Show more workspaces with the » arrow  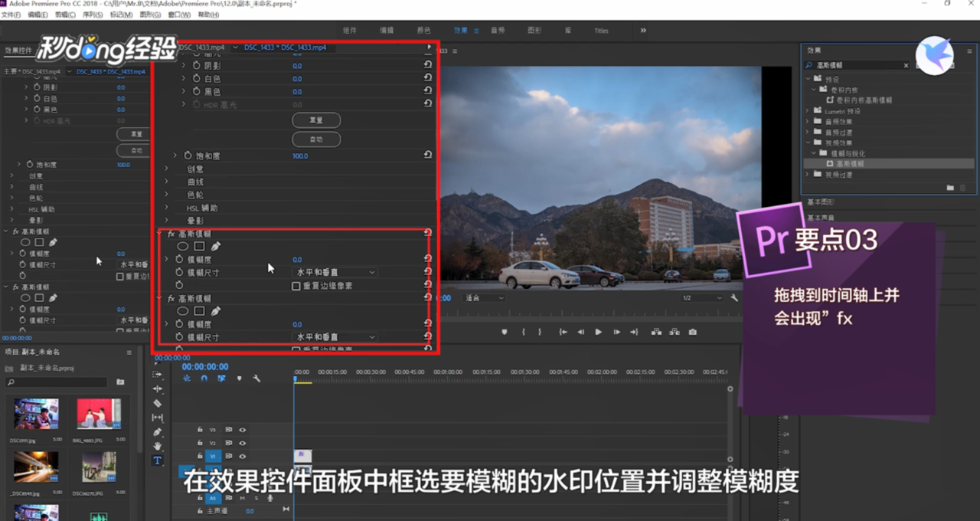pyautogui.click(x=643, y=31)
